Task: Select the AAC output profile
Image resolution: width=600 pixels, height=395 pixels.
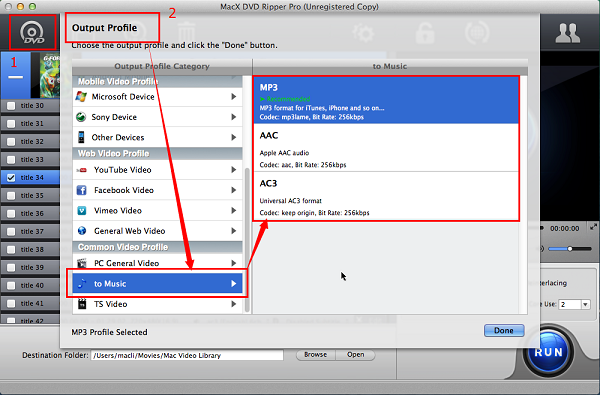Action: 386,148
